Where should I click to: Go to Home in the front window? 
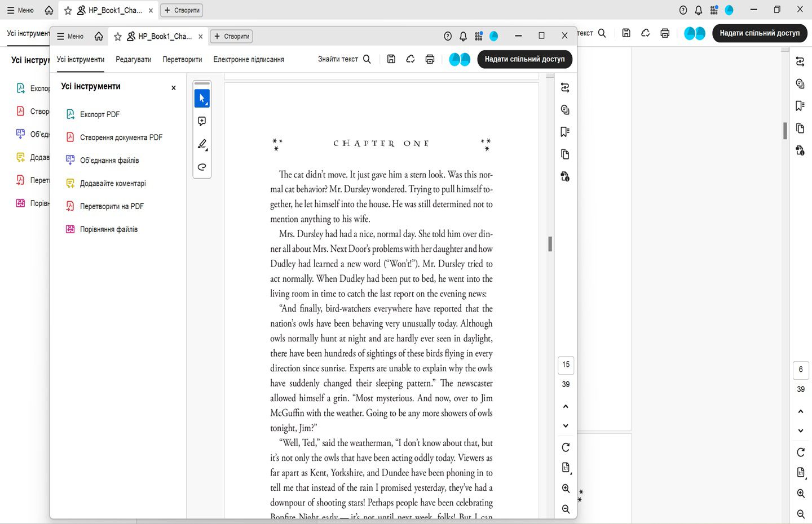tap(99, 36)
